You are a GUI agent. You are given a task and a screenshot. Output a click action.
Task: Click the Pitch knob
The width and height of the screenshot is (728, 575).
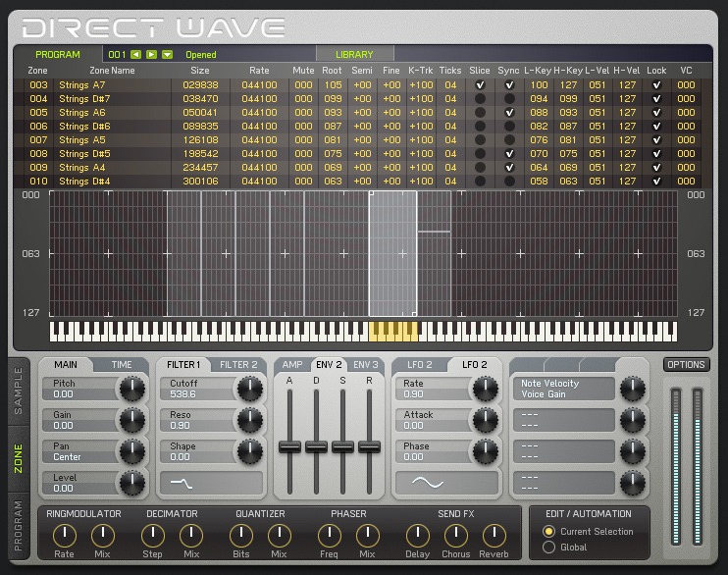[132, 389]
